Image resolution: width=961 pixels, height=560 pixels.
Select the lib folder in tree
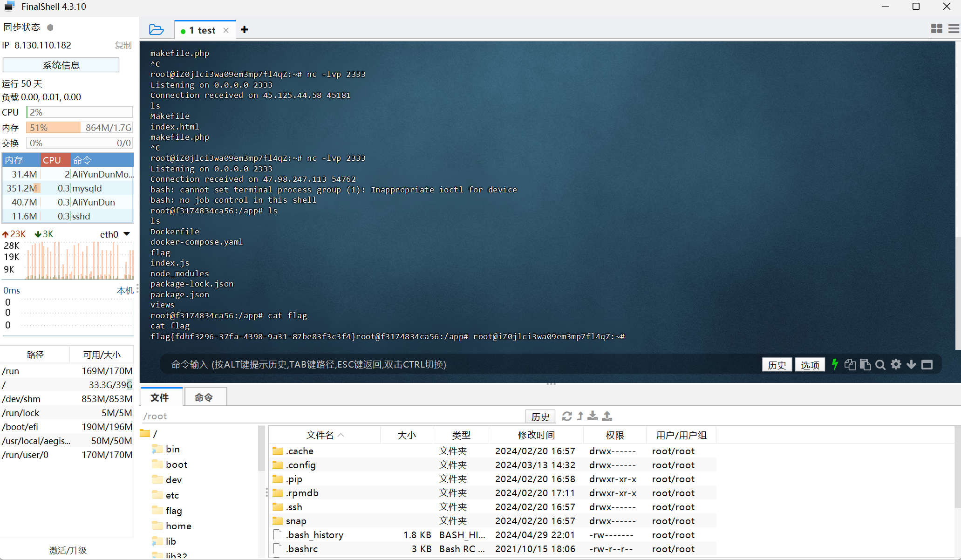click(x=164, y=541)
